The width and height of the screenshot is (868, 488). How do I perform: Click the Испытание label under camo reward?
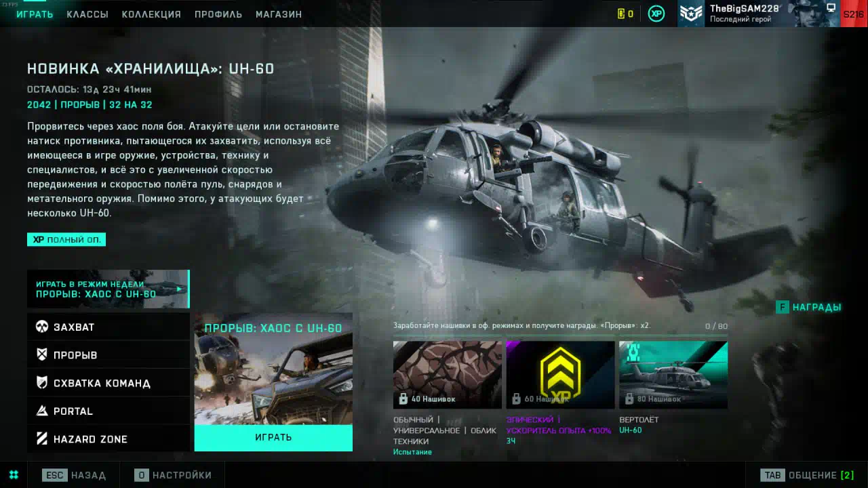(x=412, y=452)
